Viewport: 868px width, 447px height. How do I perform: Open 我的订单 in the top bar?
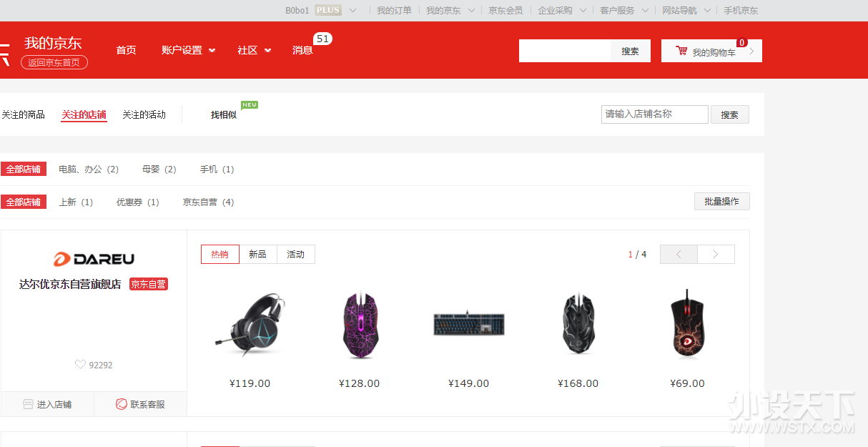click(x=394, y=11)
